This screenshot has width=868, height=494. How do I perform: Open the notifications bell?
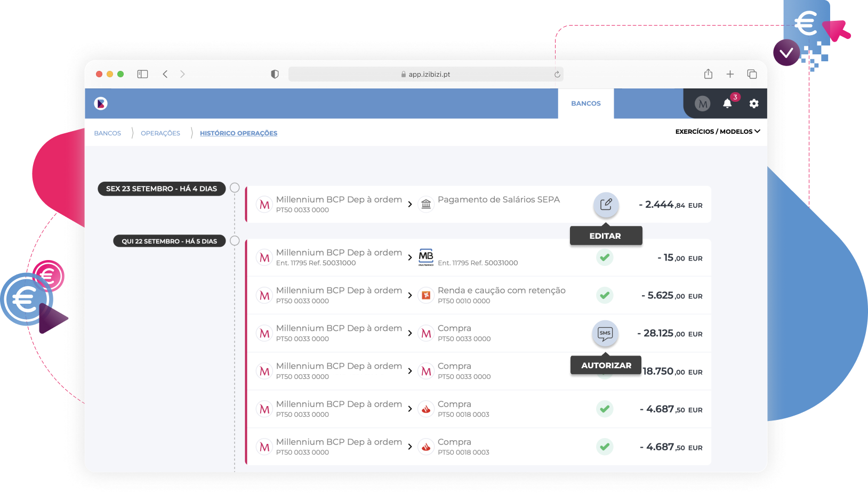[727, 103]
